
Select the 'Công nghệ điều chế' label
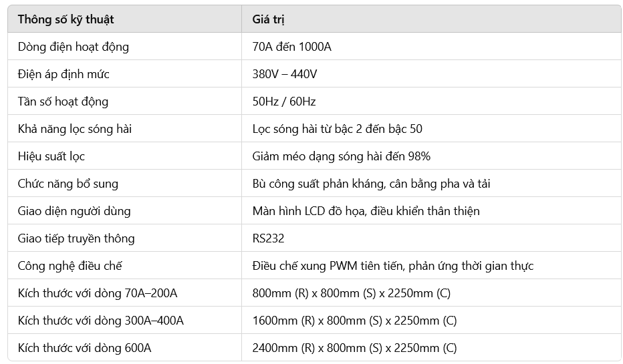pyautogui.click(x=70, y=266)
